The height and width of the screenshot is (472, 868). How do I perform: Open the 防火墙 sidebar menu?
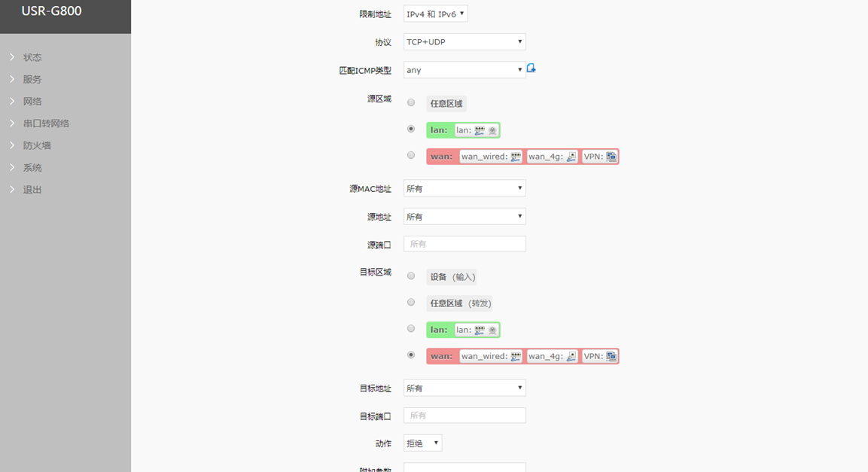point(37,145)
